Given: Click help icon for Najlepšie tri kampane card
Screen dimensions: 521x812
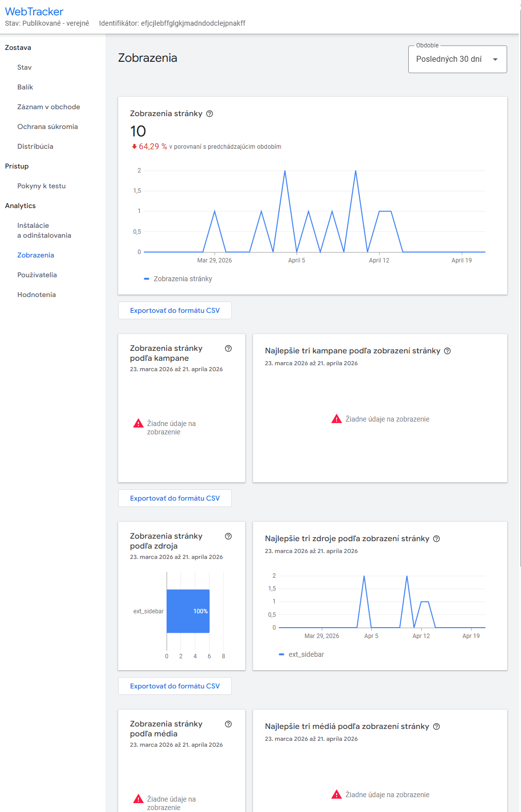Looking at the screenshot, I should (447, 351).
